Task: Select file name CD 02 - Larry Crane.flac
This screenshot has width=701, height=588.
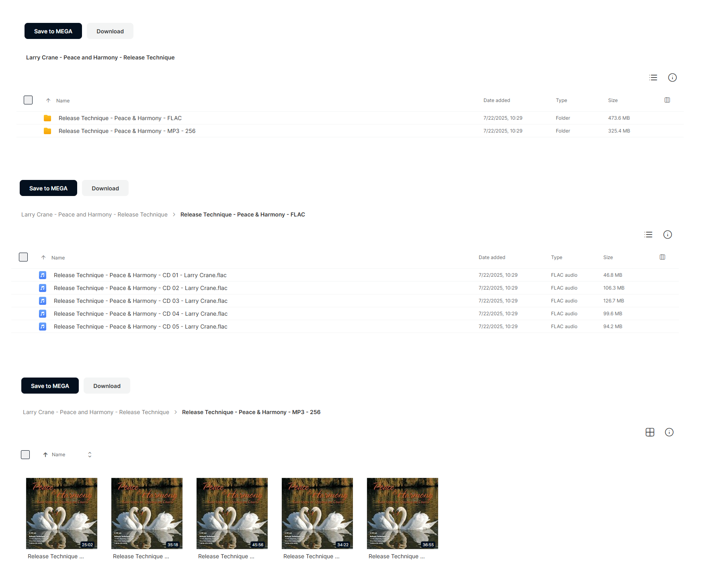Action: click(141, 288)
